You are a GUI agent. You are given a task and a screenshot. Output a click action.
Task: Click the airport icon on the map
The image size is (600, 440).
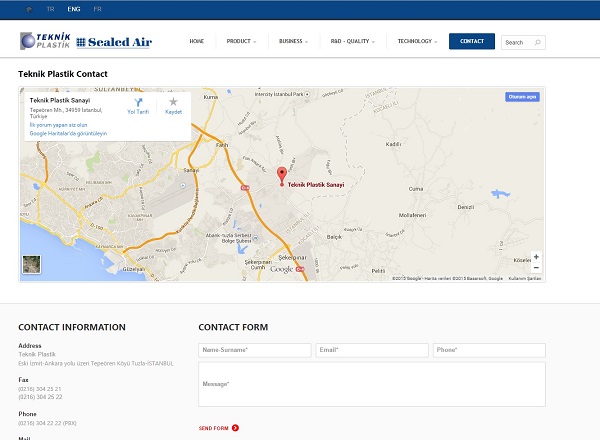tap(183, 186)
